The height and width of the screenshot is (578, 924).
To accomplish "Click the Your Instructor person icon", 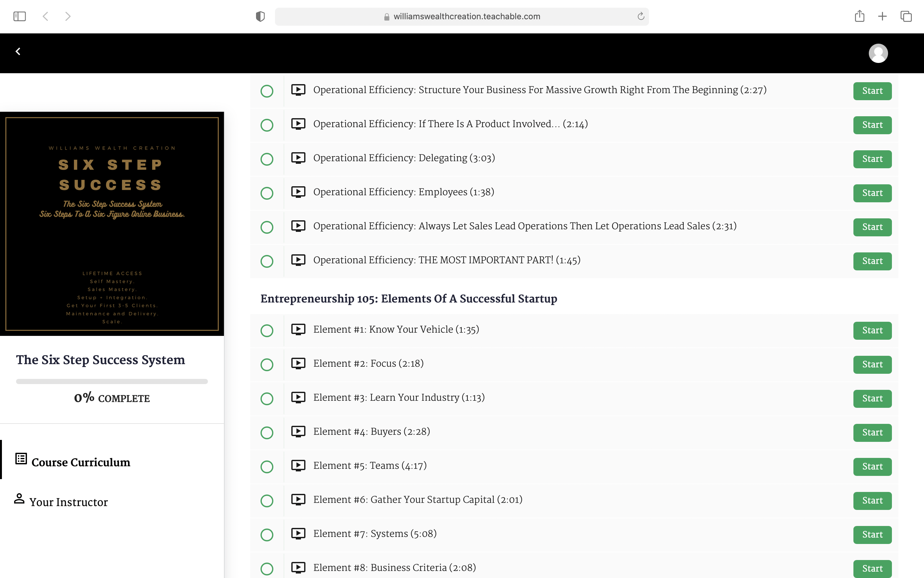I will click(x=19, y=498).
